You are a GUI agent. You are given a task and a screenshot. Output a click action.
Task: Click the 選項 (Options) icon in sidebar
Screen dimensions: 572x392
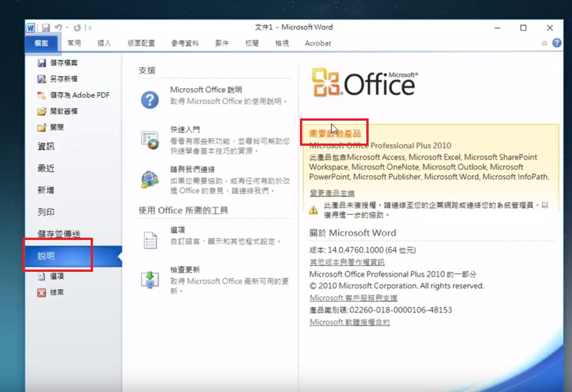click(42, 277)
